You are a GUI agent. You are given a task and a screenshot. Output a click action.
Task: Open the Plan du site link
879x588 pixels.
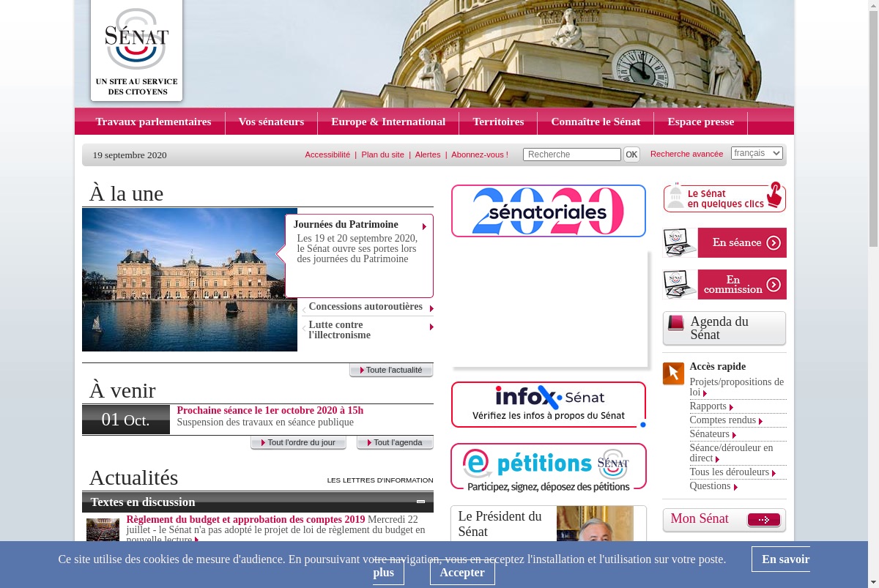point(382,155)
